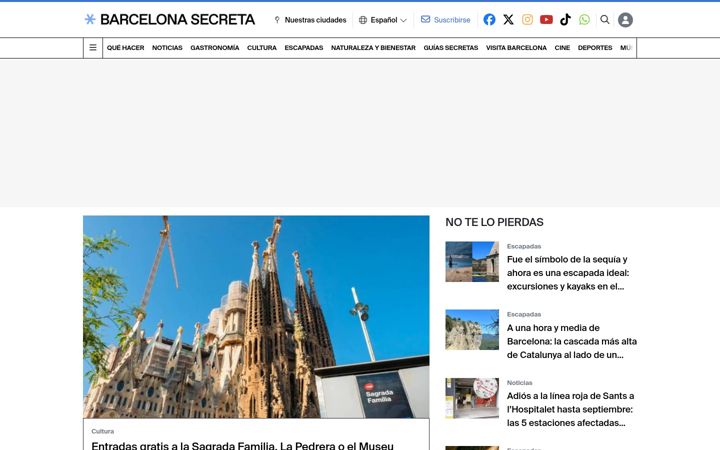The width and height of the screenshot is (720, 450).
Task: Click the Noticias label above the línea roja article
Action: [x=519, y=382]
